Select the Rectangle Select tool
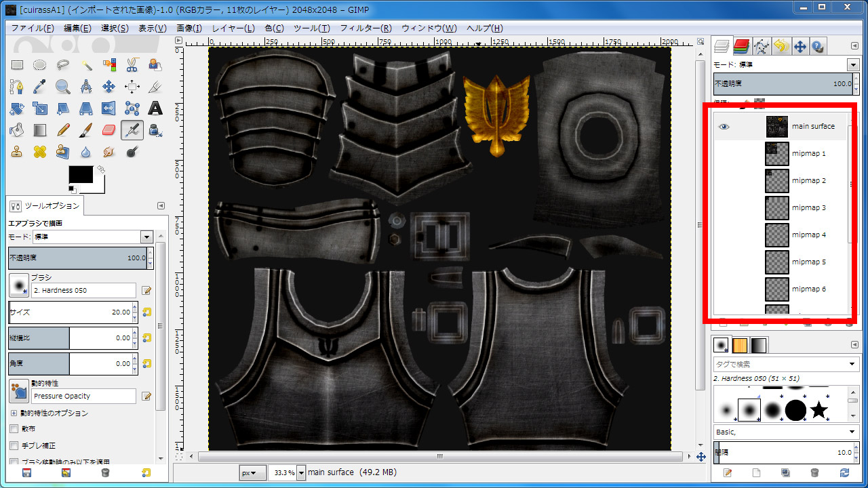This screenshot has width=868, height=488. pyautogui.click(x=17, y=65)
